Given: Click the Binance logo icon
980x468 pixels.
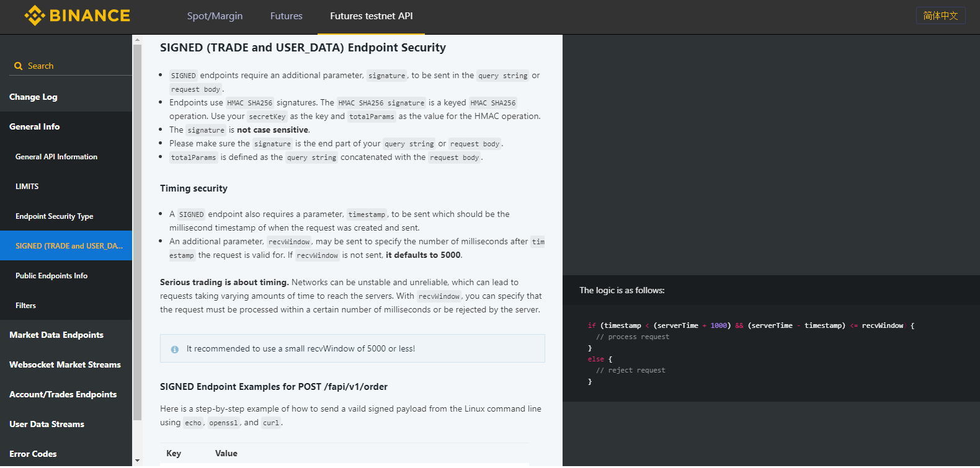Looking at the screenshot, I should point(35,15).
